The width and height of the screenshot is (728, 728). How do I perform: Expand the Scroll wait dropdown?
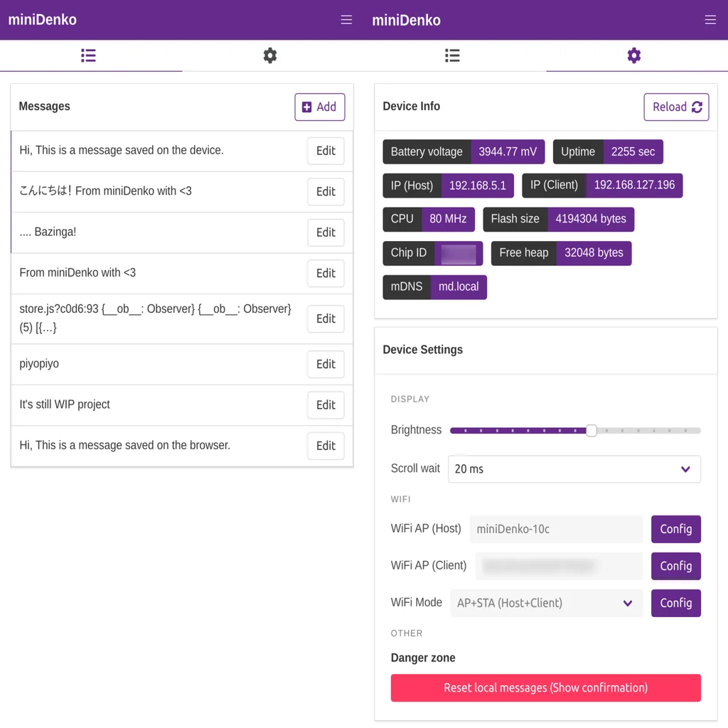pos(685,469)
